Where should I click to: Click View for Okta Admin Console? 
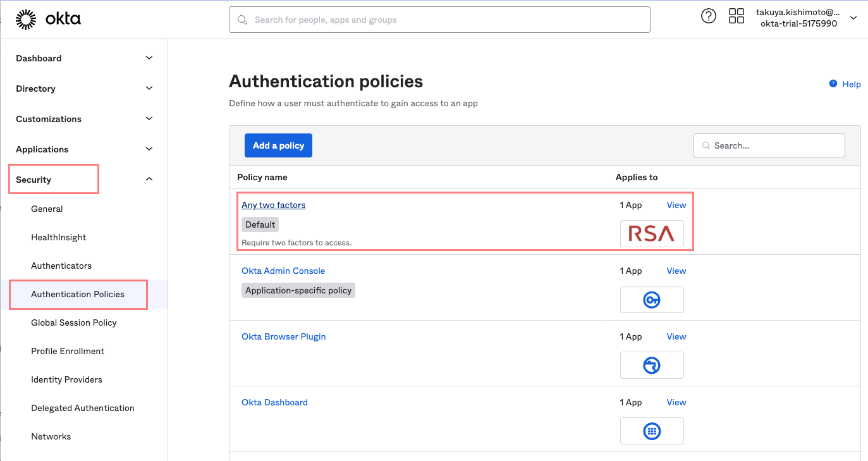[676, 271]
